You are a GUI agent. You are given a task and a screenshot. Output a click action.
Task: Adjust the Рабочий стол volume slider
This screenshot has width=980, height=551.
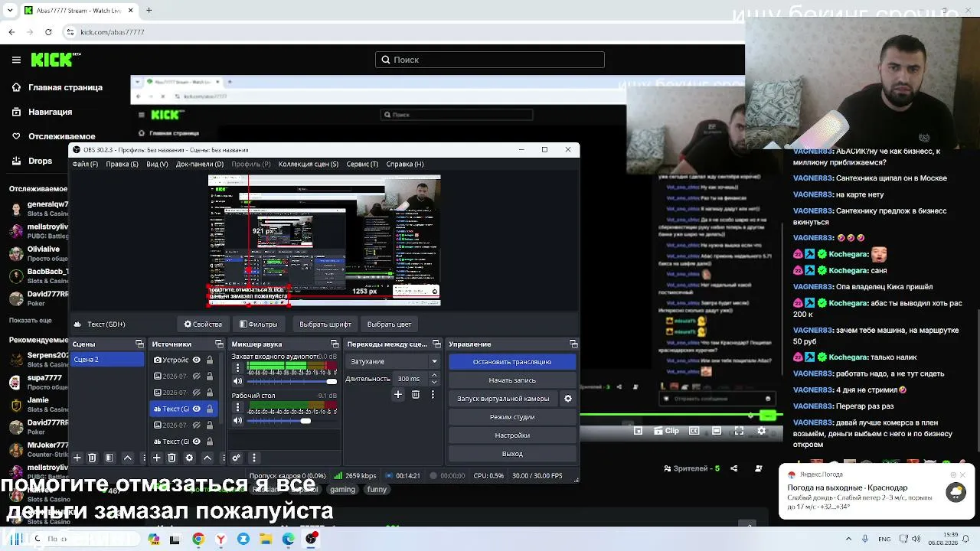point(292,420)
